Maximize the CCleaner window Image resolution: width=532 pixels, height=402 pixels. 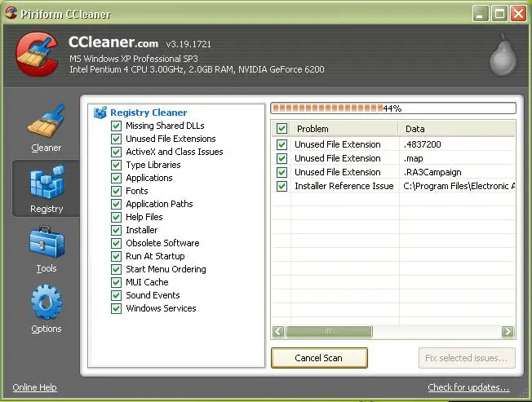pos(499,14)
